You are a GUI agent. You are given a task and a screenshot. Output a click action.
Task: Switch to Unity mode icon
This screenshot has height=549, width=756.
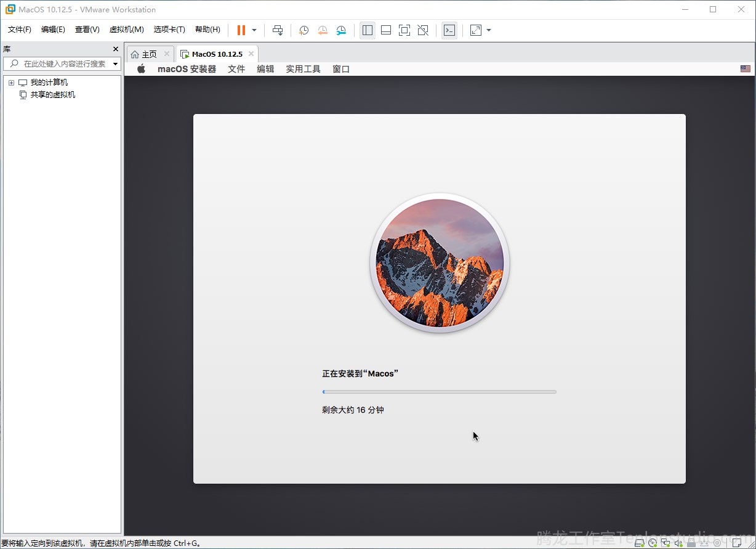(x=423, y=30)
